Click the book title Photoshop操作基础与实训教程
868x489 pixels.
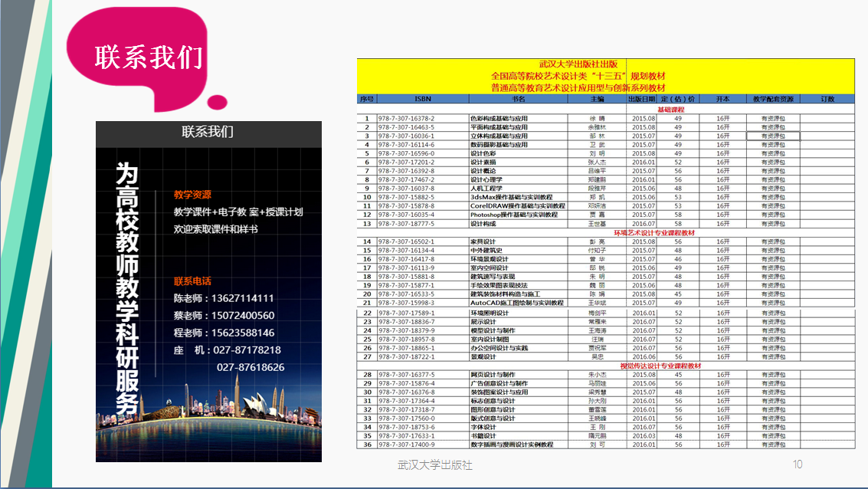coord(514,215)
